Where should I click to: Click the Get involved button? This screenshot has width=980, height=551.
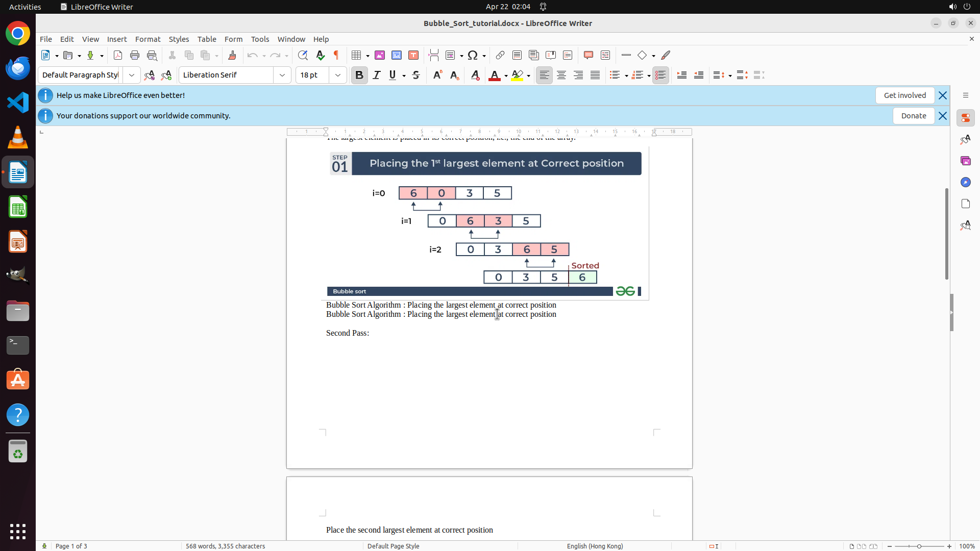click(904, 95)
